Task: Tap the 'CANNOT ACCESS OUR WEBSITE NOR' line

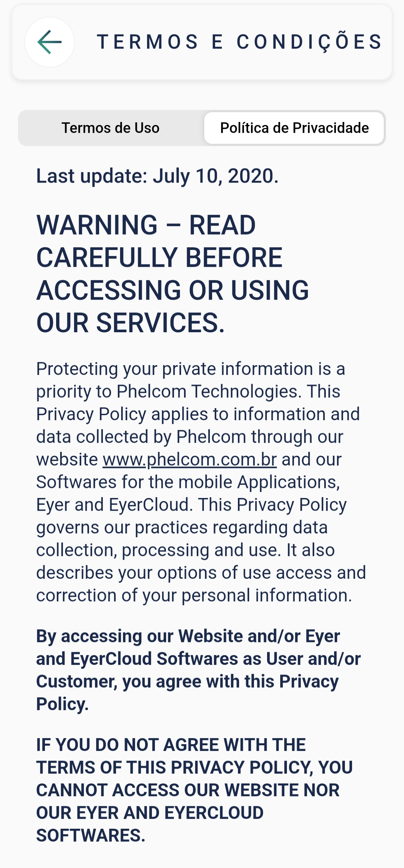Action: click(188, 790)
